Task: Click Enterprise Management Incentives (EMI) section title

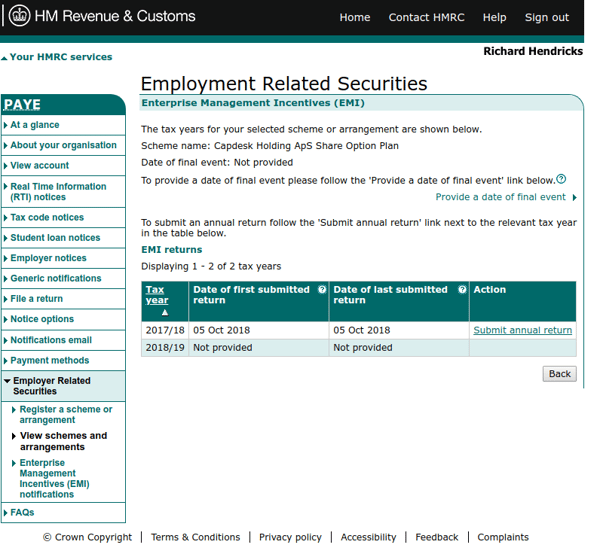Action: pyautogui.click(x=253, y=103)
